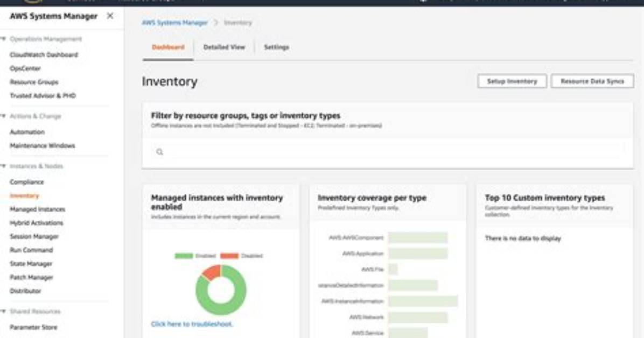The image size is (644, 338).
Task: Open Parameter Store in sidebar
Action: (33, 327)
